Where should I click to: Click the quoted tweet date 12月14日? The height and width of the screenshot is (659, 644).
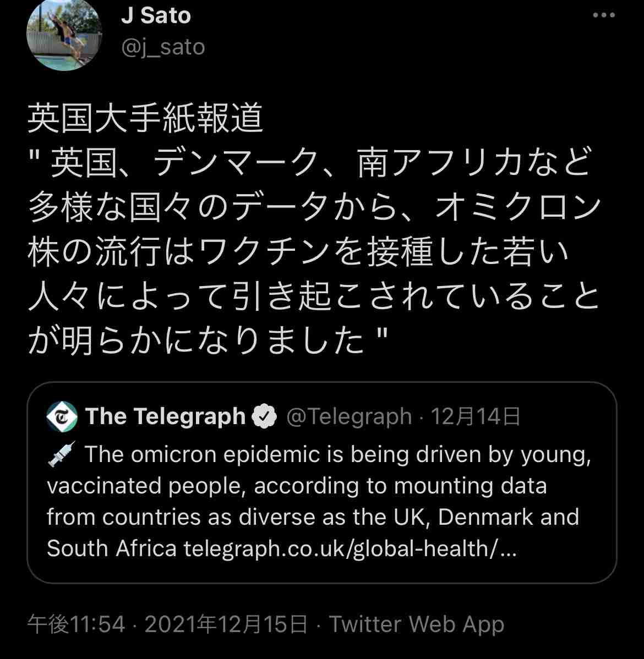pos(476,416)
